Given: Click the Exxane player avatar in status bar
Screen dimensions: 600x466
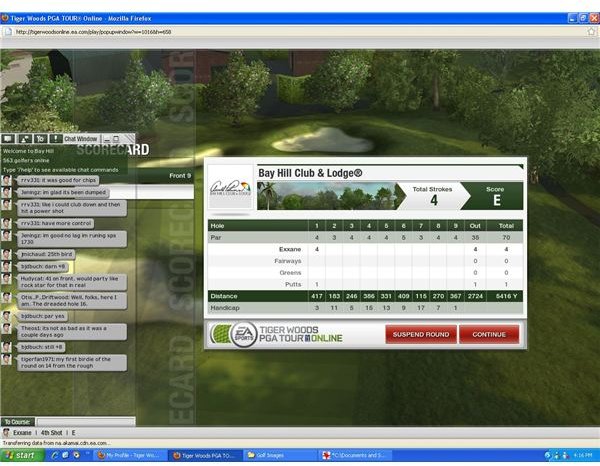Looking at the screenshot, I should pyautogui.click(x=6, y=433).
